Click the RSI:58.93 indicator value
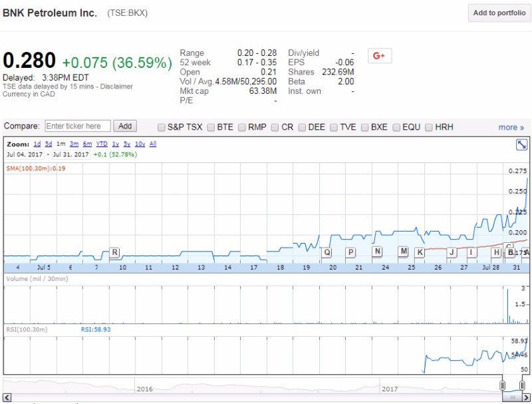Image resolution: width=532 pixels, height=404 pixels. [x=96, y=329]
